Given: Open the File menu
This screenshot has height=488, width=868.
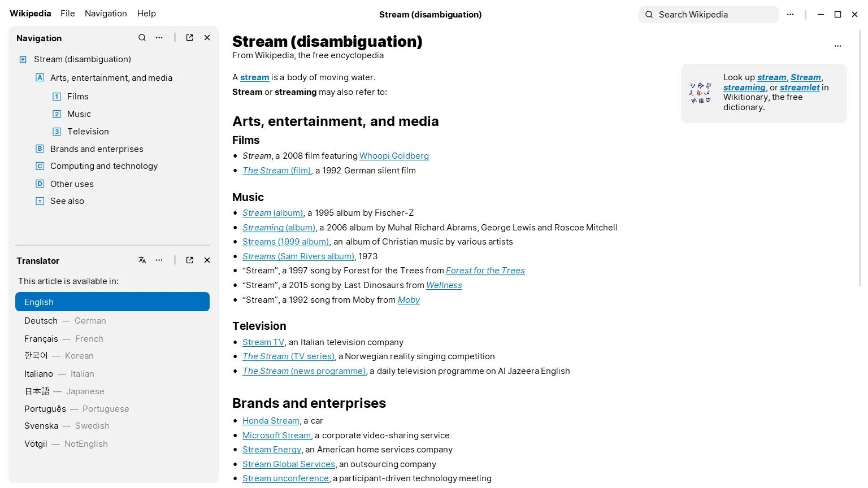Looking at the screenshot, I should [x=67, y=13].
